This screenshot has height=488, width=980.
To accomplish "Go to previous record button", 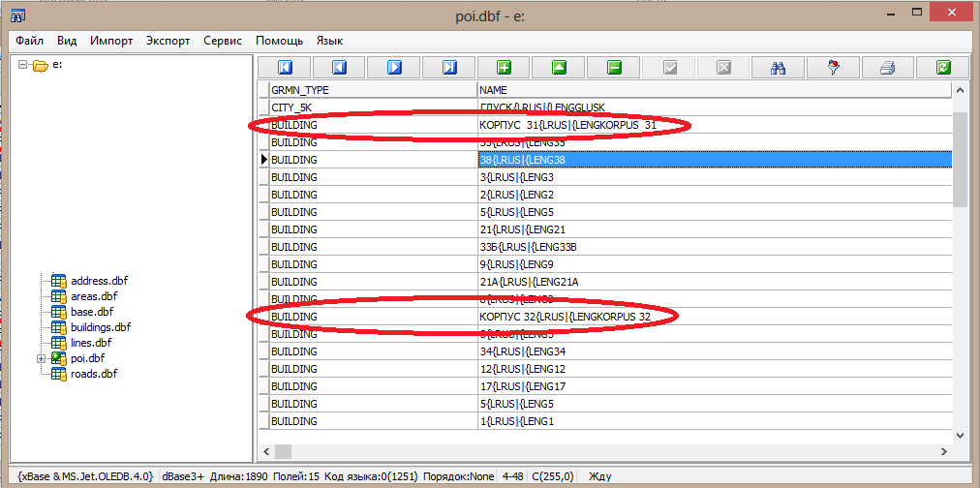I will click(339, 68).
